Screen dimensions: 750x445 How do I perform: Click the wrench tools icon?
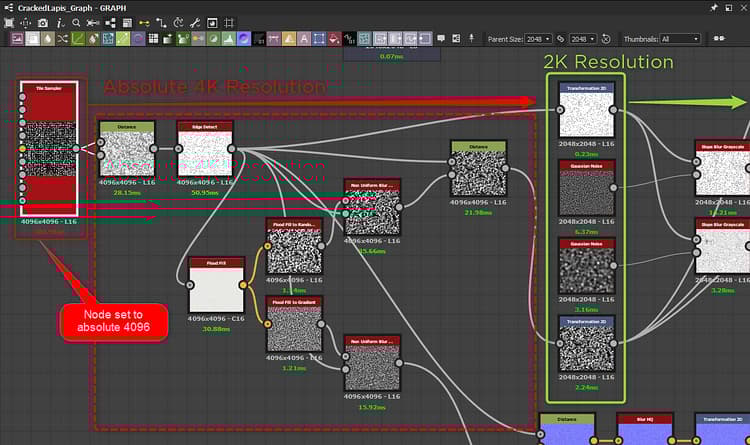point(195,22)
